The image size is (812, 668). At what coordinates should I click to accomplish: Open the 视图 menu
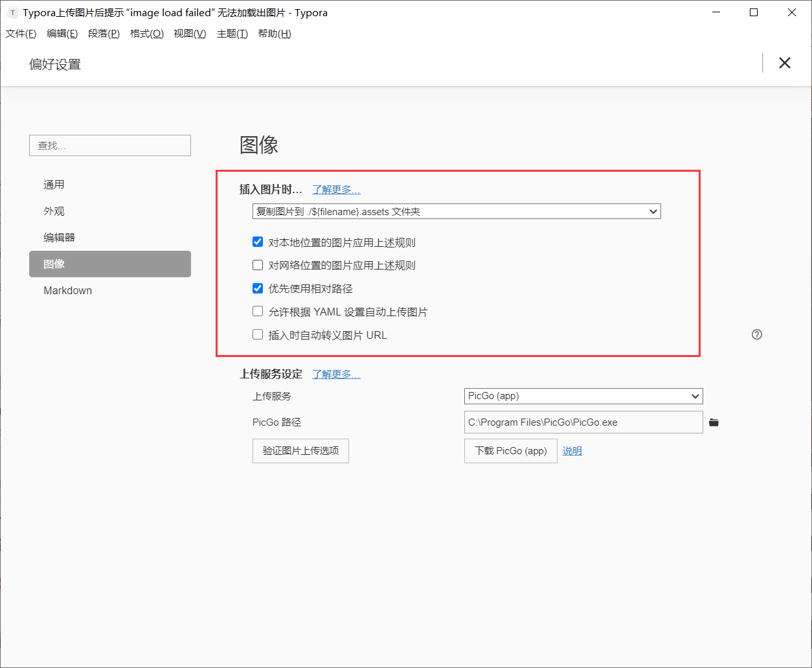189,34
